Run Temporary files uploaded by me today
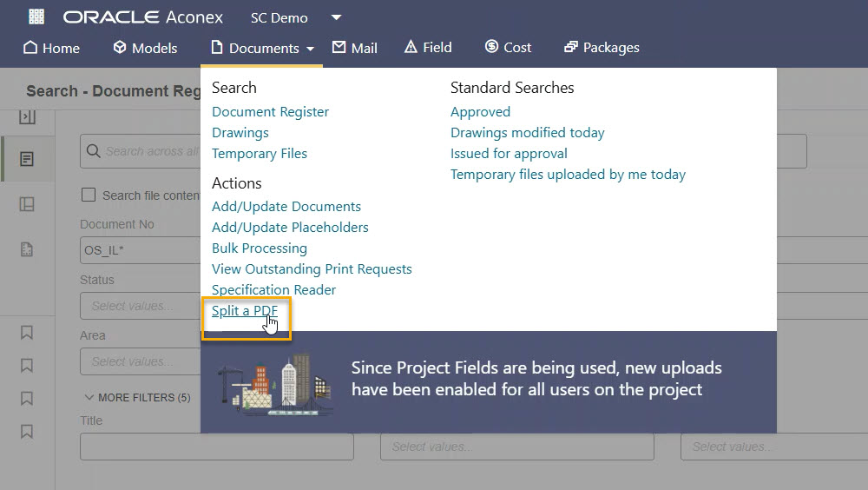Screen dimensions: 868x490 (x=568, y=175)
